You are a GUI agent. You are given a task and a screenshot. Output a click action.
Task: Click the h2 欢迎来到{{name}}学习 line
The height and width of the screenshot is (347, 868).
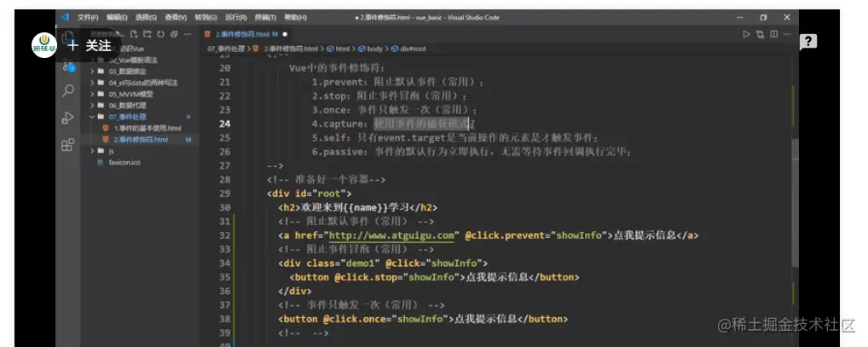(357, 207)
